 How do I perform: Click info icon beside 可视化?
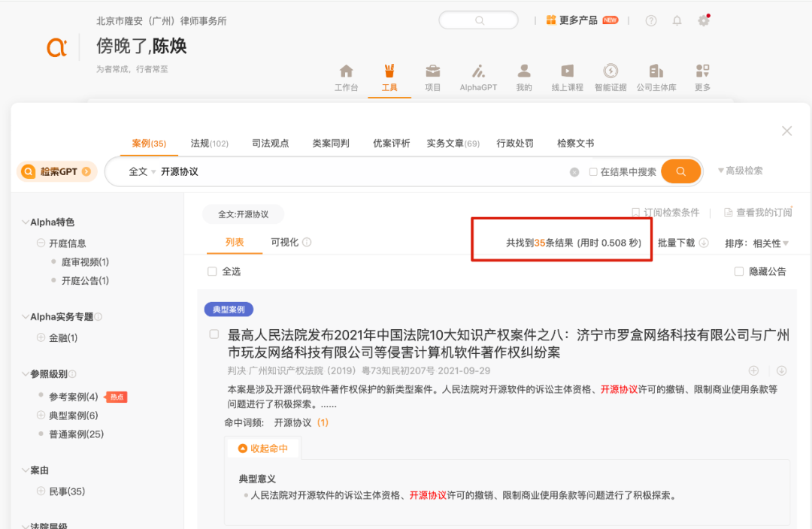pos(307,242)
